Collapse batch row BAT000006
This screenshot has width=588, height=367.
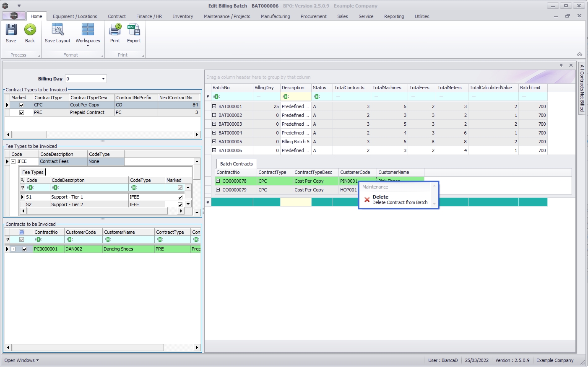[214, 150]
